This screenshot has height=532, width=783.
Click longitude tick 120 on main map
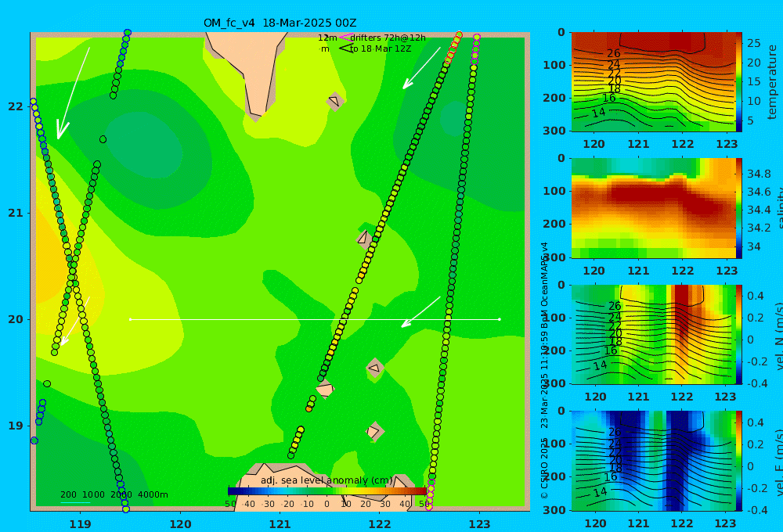[180, 524]
